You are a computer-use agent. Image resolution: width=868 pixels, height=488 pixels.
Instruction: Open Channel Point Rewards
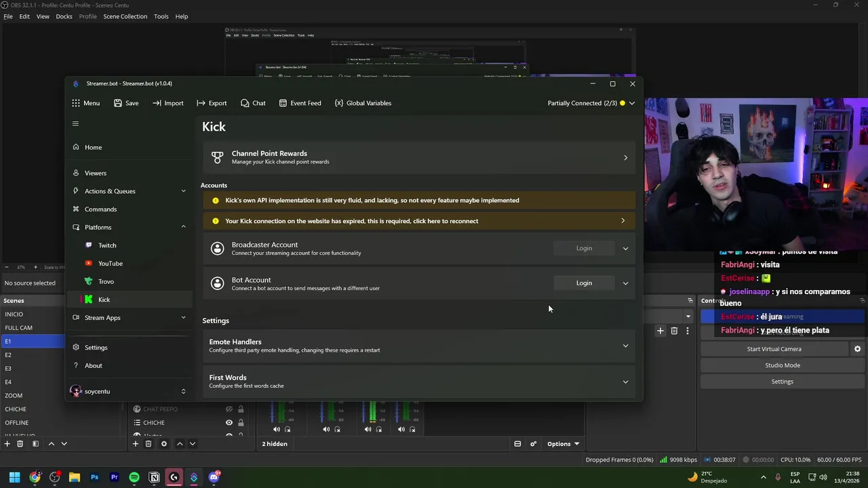[x=419, y=157]
